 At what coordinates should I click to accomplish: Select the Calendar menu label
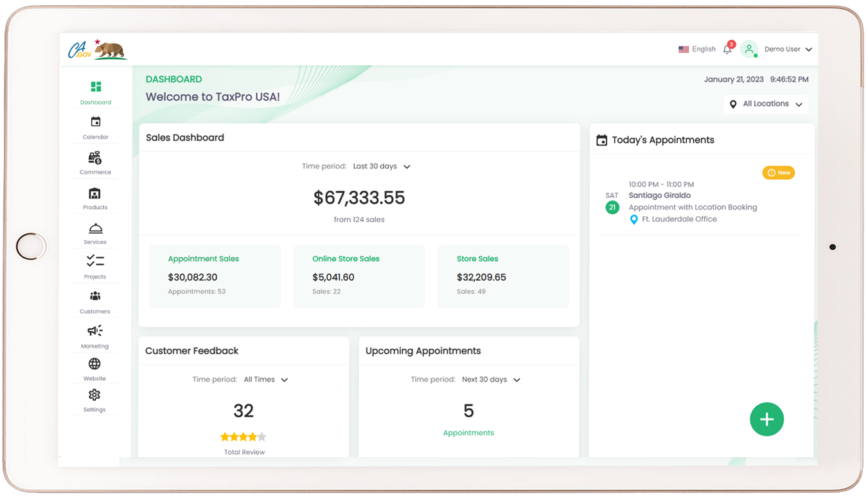click(95, 137)
